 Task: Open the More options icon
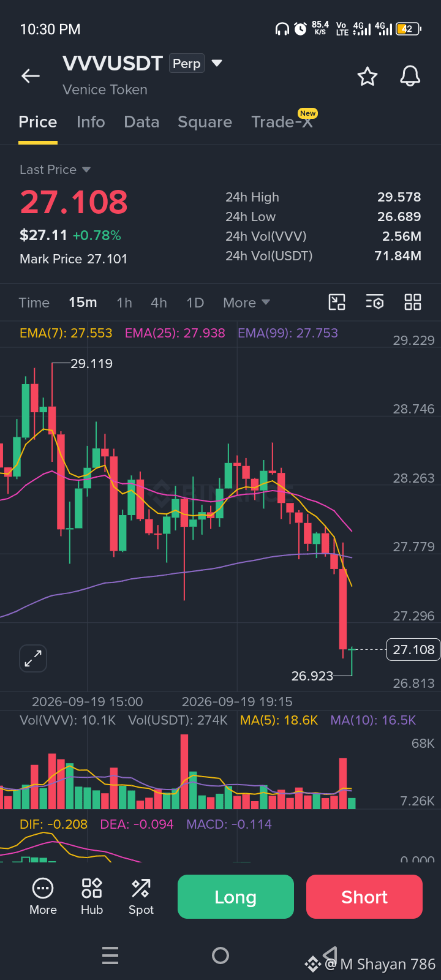tap(43, 897)
